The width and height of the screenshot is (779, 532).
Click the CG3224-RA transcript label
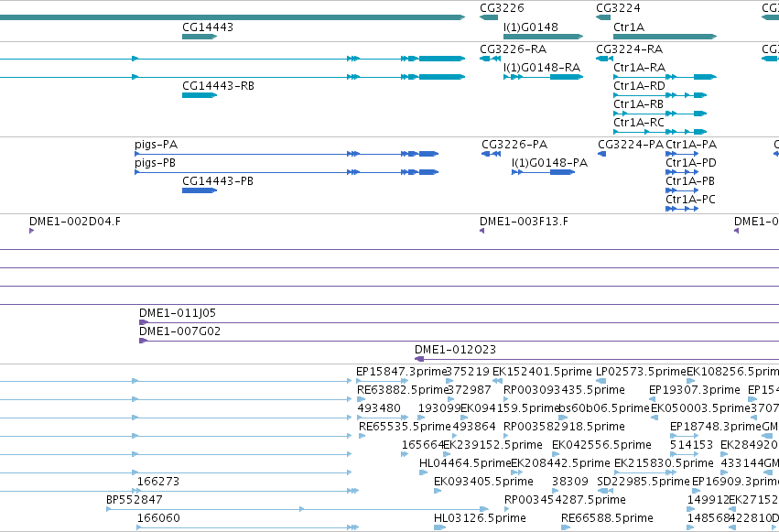pyautogui.click(x=630, y=49)
